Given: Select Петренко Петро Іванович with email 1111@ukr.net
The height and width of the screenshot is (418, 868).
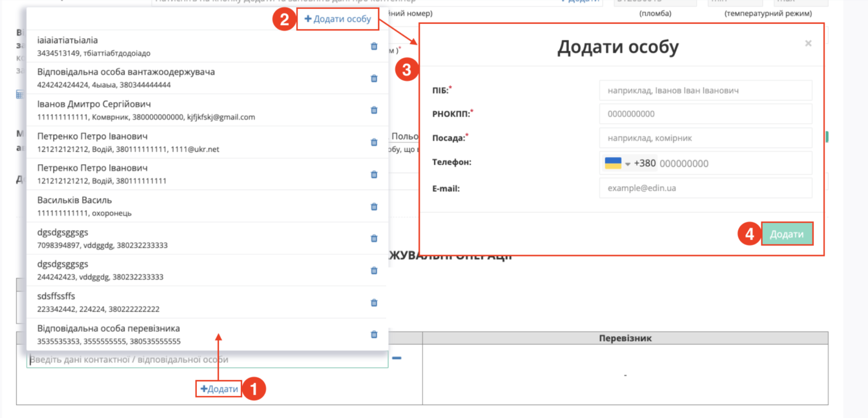Looking at the screenshot, I should pyautogui.click(x=207, y=142).
